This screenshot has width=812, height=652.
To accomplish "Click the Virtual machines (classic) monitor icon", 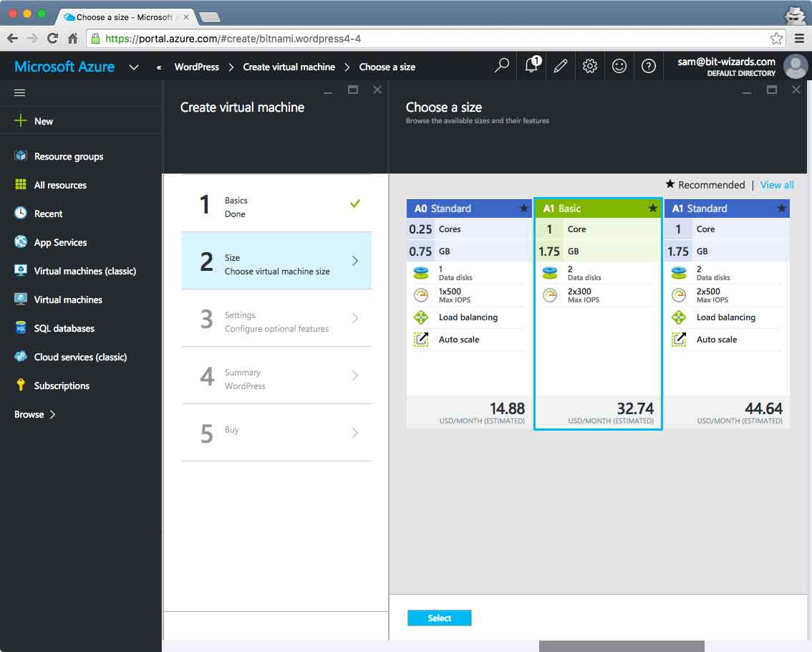I will (x=21, y=270).
